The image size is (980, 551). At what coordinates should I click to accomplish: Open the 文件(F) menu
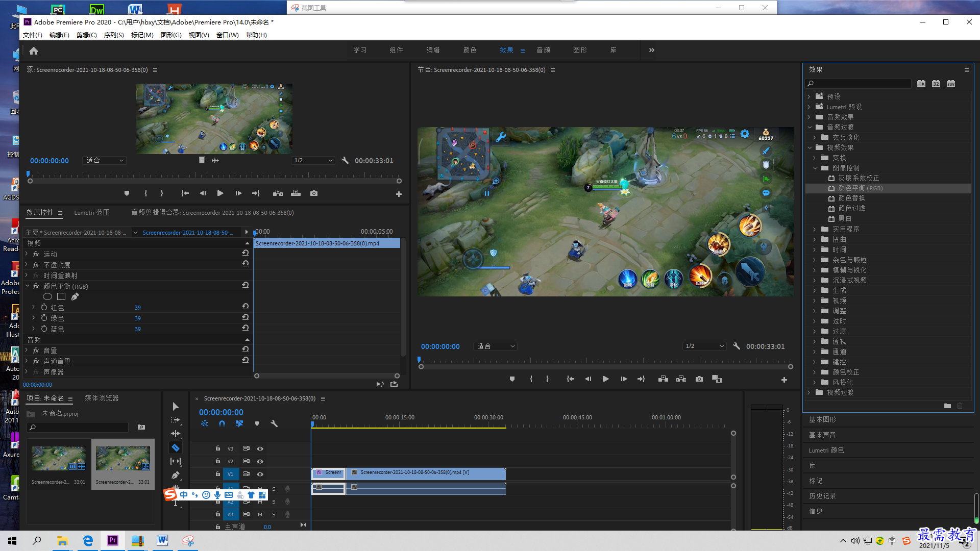coord(32,35)
